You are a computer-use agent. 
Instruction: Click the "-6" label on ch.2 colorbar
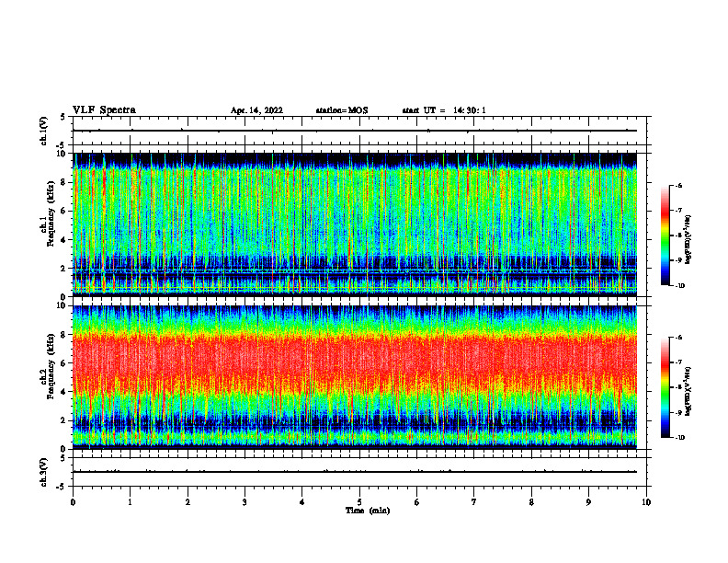coord(678,338)
